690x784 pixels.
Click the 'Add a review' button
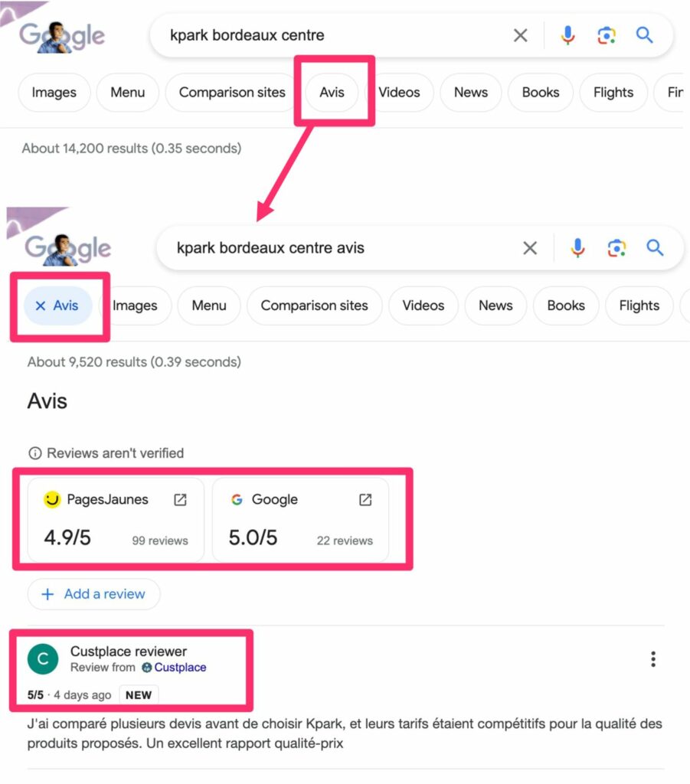click(93, 594)
